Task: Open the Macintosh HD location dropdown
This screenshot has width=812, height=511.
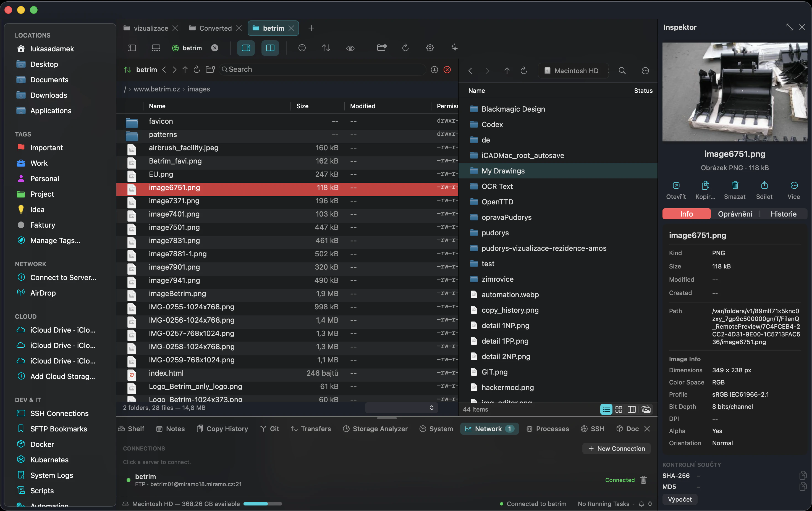Action: [x=573, y=70]
